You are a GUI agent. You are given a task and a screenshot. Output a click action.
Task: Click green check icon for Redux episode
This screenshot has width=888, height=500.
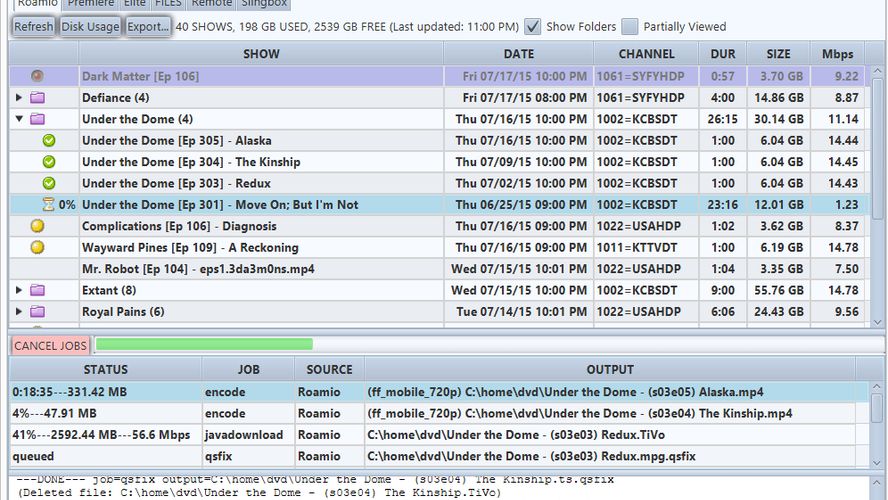49,183
